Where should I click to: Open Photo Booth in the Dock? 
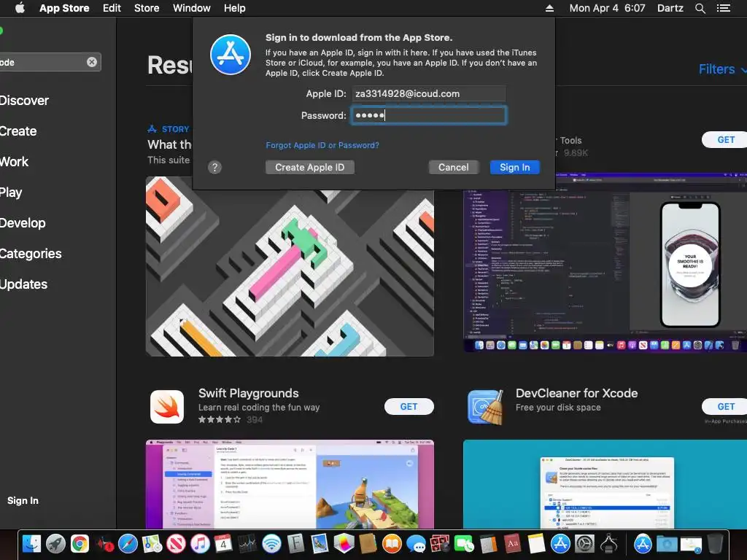440,543
